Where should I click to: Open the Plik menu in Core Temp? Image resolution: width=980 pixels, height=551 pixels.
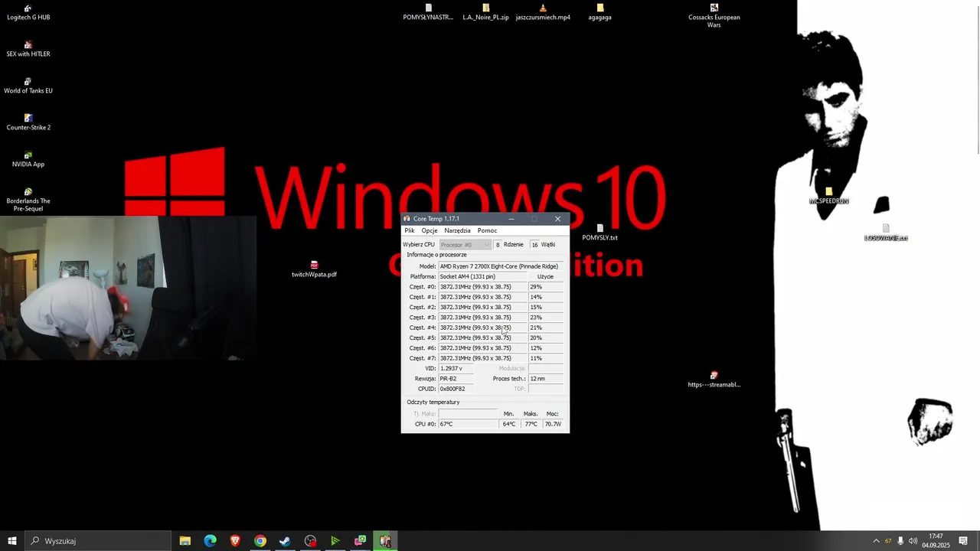(x=410, y=230)
